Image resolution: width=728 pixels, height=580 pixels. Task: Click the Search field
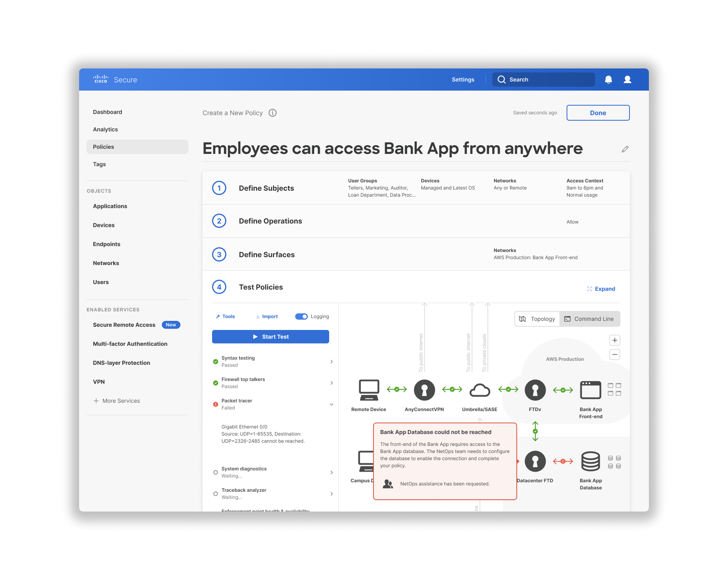tap(544, 80)
